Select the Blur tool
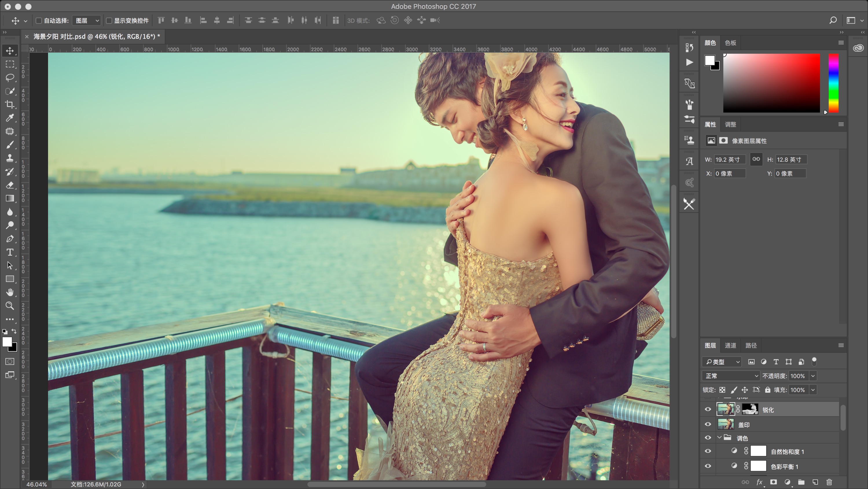868x489 pixels. coord(10,212)
